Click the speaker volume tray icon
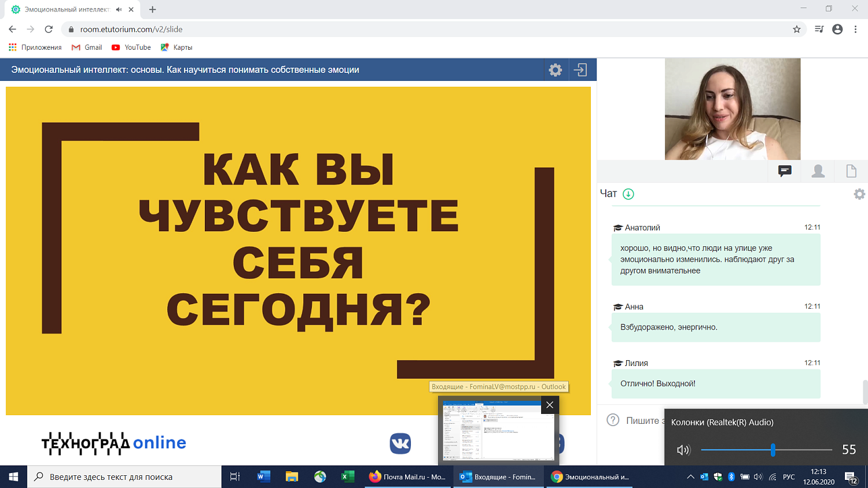The image size is (868, 488). point(758,477)
